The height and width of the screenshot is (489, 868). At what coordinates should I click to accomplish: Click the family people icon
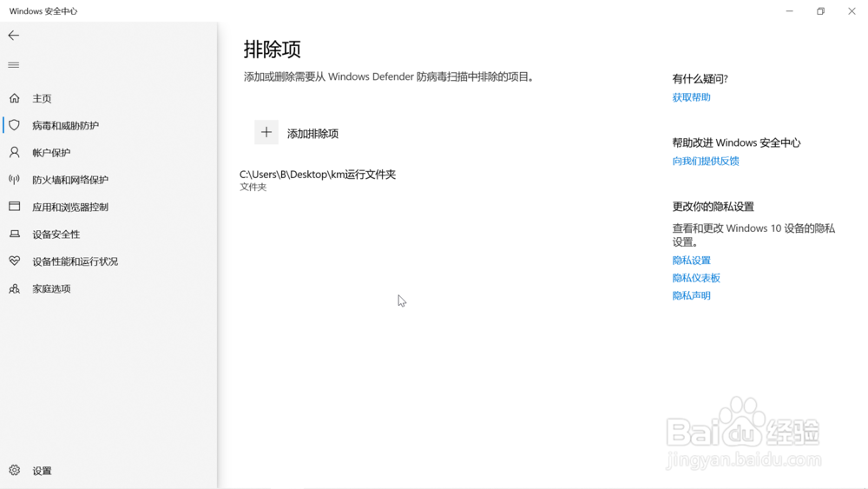tap(15, 288)
